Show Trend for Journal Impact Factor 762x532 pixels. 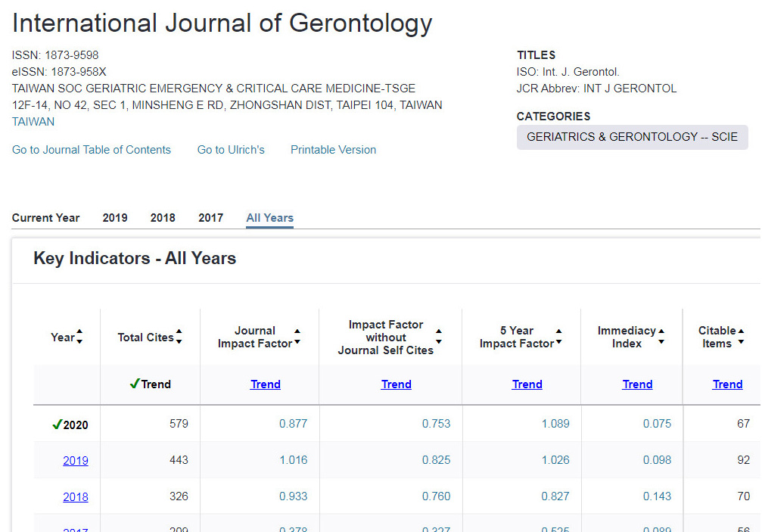coord(266,384)
